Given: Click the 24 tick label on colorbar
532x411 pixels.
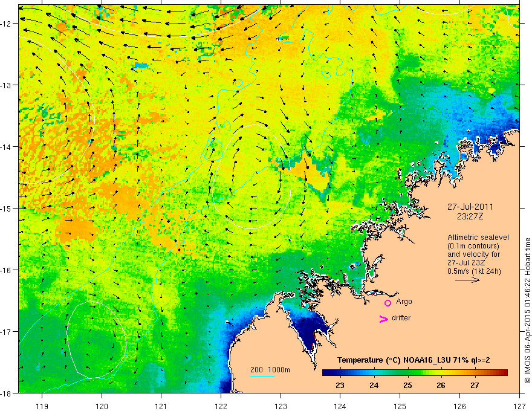Looking at the screenshot, I should click(x=374, y=386).
